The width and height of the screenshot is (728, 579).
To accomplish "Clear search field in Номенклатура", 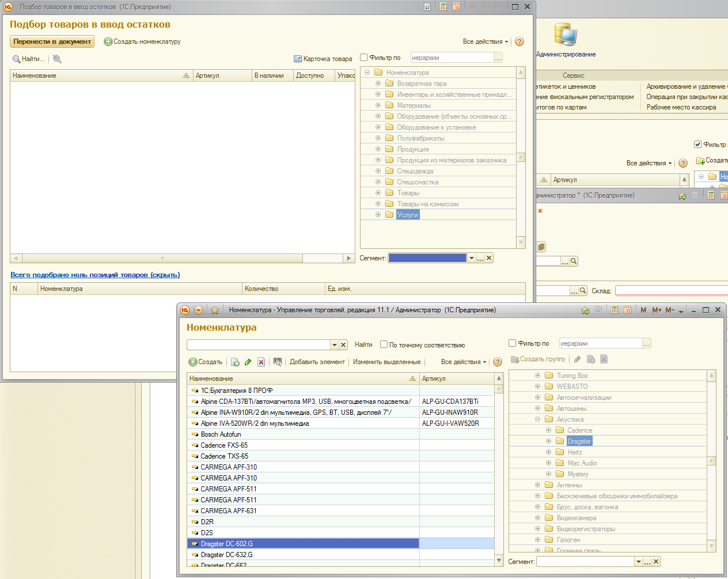I will pyautogui.click(x=343, y=345).
